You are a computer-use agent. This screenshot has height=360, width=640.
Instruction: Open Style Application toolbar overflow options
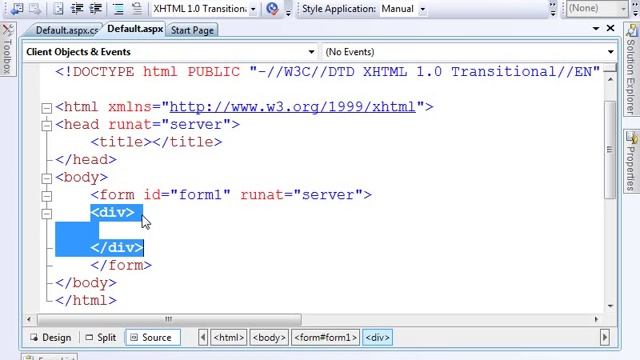[x=553, y=8]
